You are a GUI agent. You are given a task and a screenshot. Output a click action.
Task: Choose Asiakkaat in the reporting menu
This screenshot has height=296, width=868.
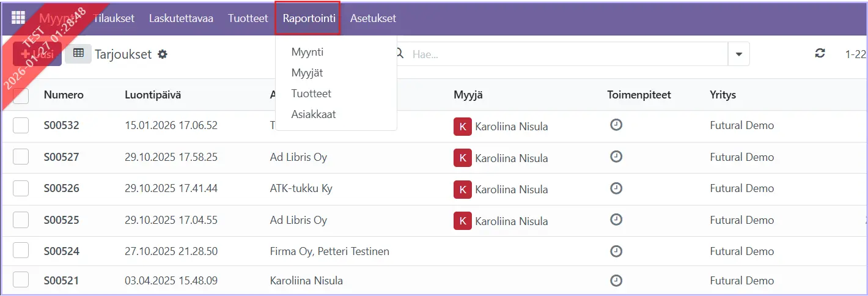314,114
